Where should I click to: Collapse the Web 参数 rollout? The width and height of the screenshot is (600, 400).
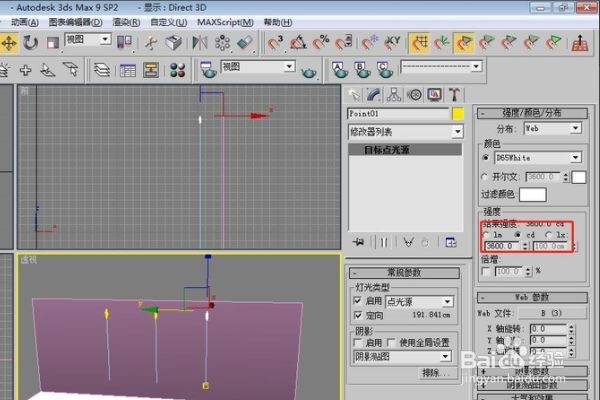coord(532,297)
